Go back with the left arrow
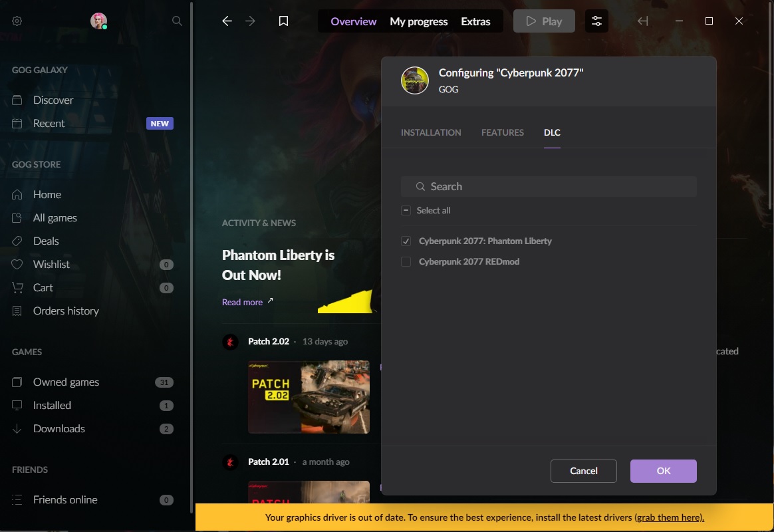 pyautogui.click(x=227, y=21)
